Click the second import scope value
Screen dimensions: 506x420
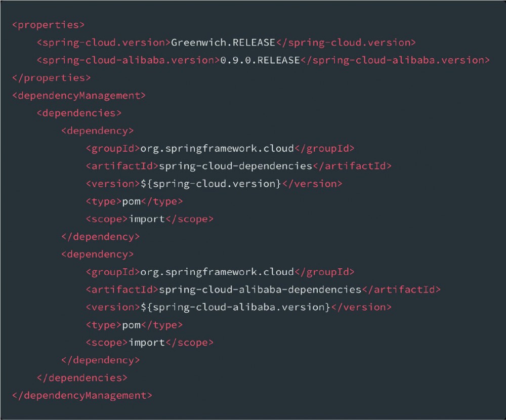(x=147, y=343)
